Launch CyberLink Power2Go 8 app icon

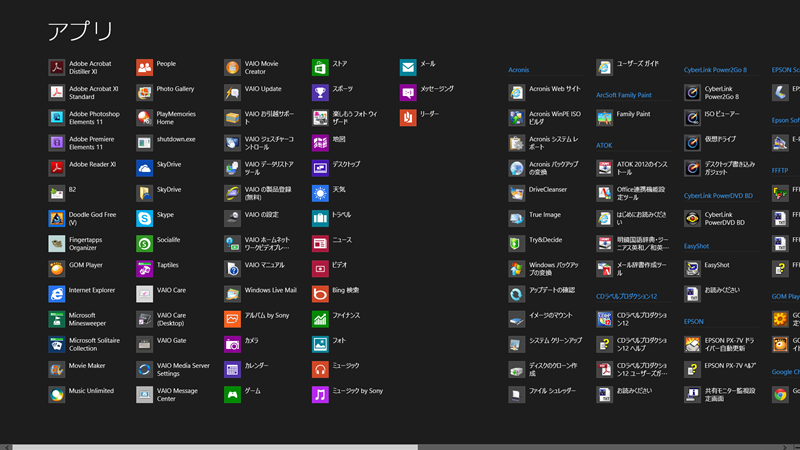pos(692,92)
